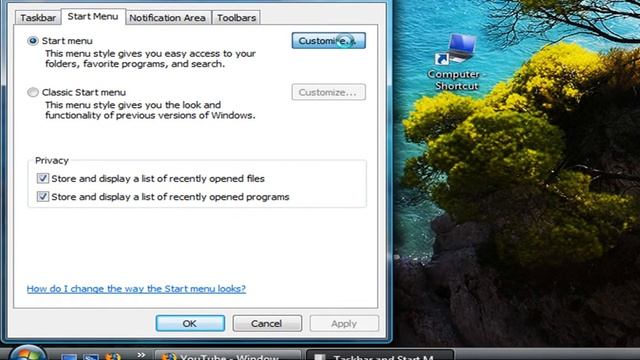The image size is (640, 360).
Task: Click the Privacy group label
Action: pyautogui.click(x=52, y=160)
